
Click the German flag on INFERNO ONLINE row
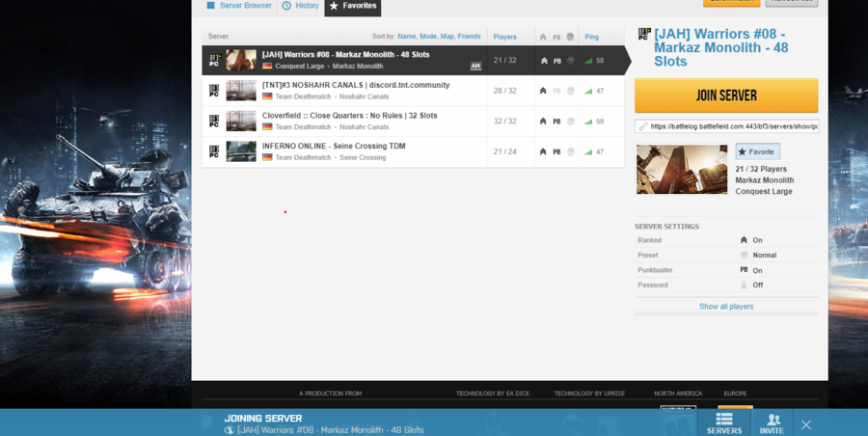click(267, 157)
